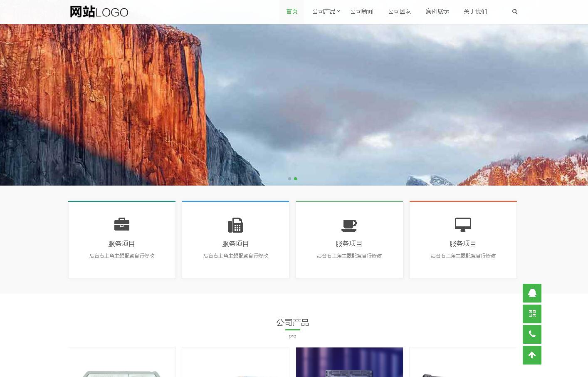The width and height of the screenshot is (588, 377).
Task: Open the 关于我们 page link
Action: pyautogui.click(x=475, y=12)
